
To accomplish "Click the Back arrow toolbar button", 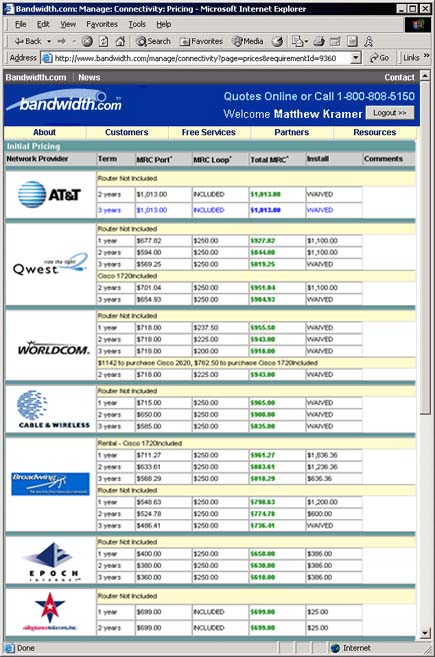I will pyautogui.click(x=27, y=41).
